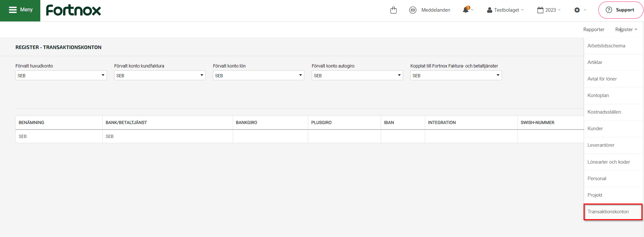Open the shopping bag icon
Screen dimensions: 644x237
coord(393,10)
